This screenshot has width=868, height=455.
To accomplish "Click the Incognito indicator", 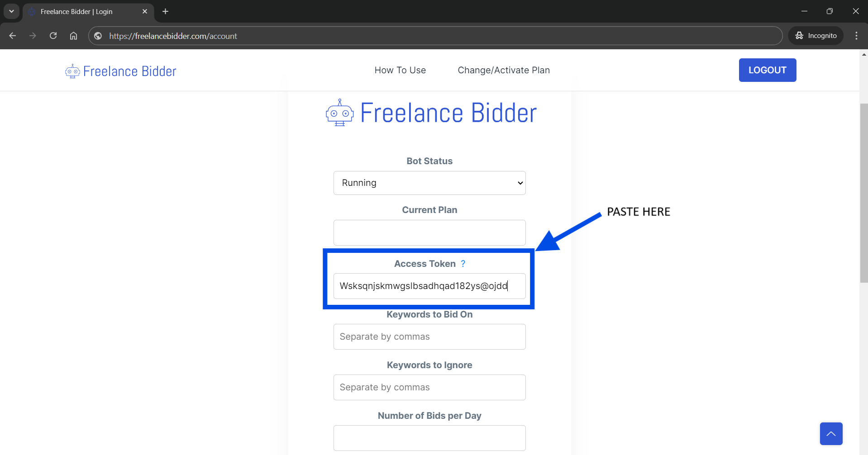I will [x=816, y=36].
